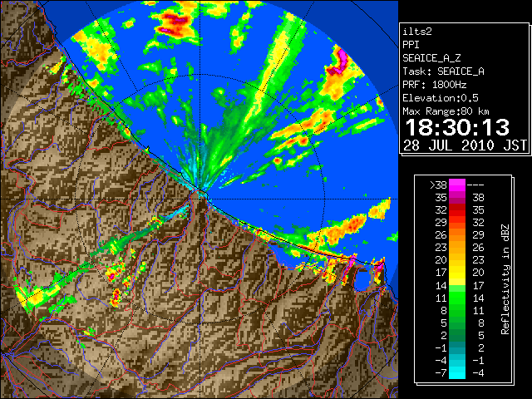Viewport: 532px width, 399px height.
Task: Click the "PRF: 1800Hz" text
Action: 435,85
